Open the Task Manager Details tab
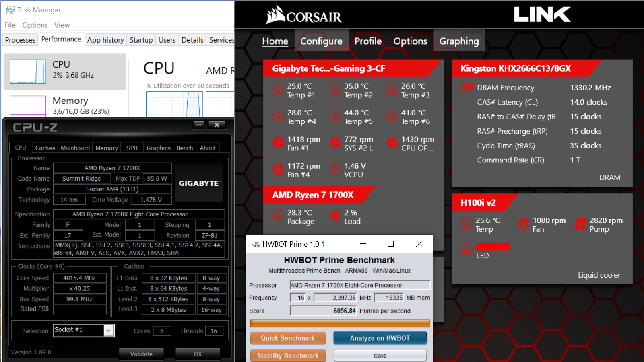 pyautogui.click(x=192, y=40)
